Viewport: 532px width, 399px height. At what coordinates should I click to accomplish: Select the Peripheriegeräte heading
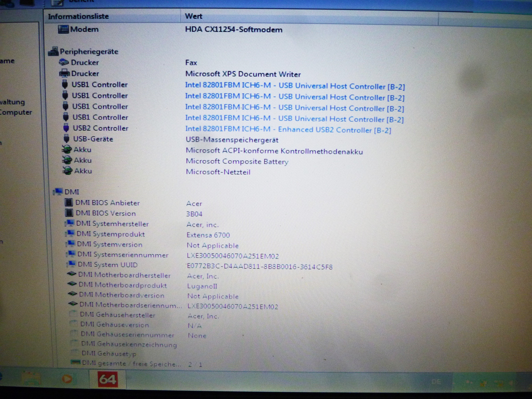click(89, 51)
